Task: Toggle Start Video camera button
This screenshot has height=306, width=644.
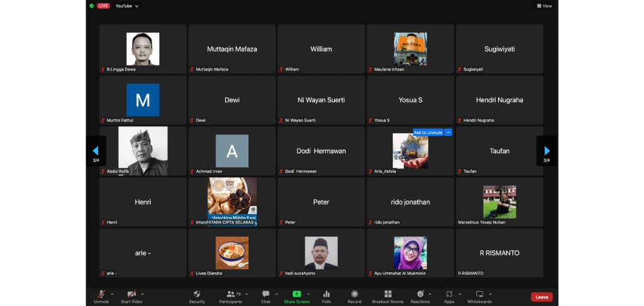Action: 132,294
